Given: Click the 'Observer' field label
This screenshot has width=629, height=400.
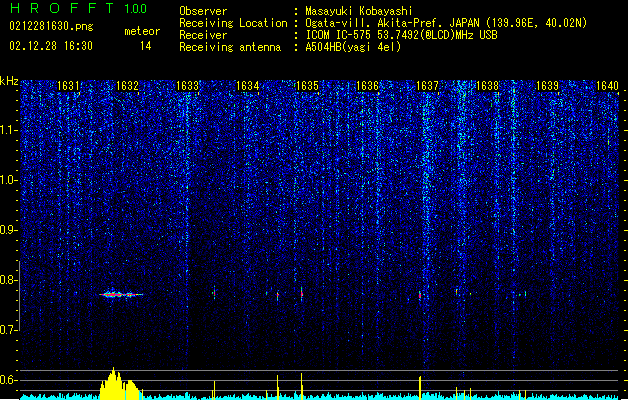Looking at the screenshot, I should (x=203, y=11).
